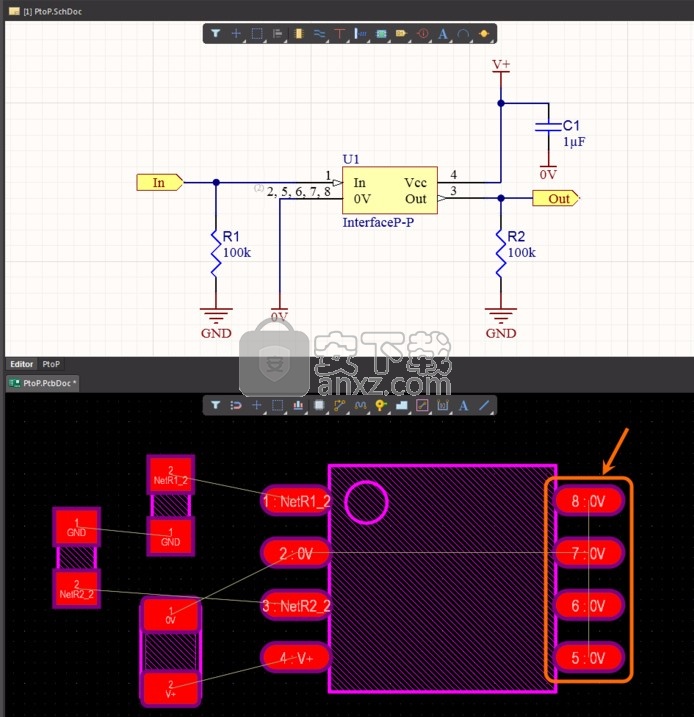Click the schematic move/add plus tool
This screenshot has height=717, width=694.
[x=236, y=33]
